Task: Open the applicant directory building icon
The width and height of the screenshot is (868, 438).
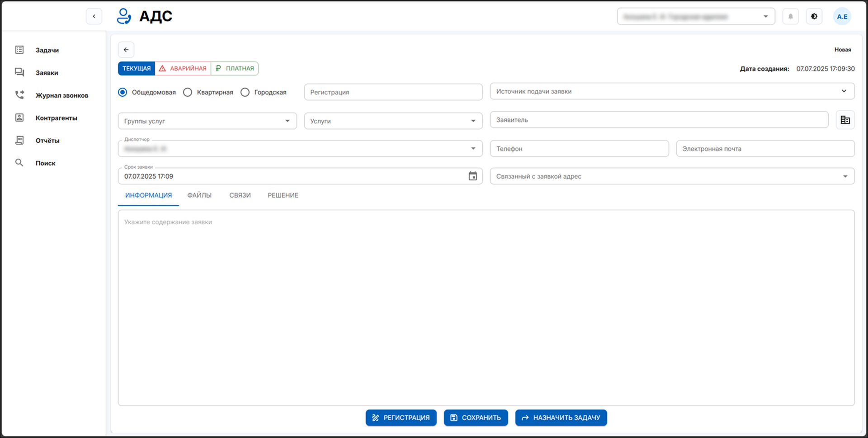Action: (x=845, y=120)
